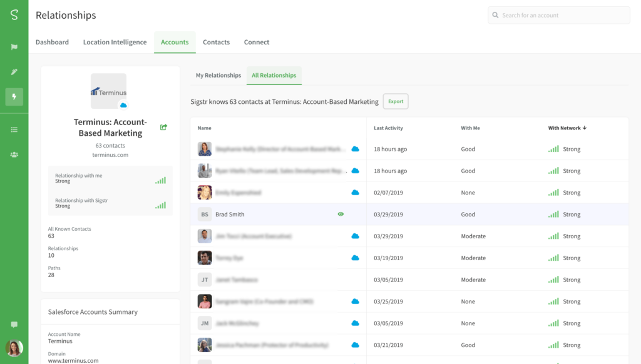Sort by the With Me column header
641x364 pixels.
coord(471,128)
